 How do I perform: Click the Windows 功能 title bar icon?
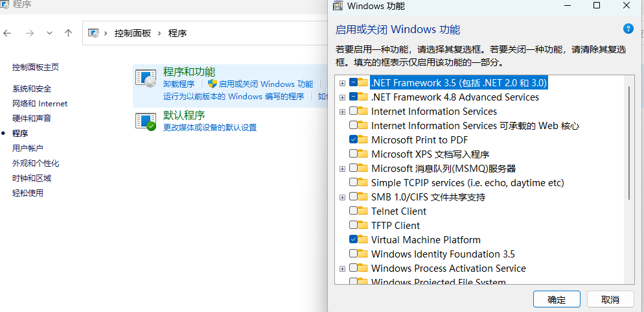click(x=338, y=5)
